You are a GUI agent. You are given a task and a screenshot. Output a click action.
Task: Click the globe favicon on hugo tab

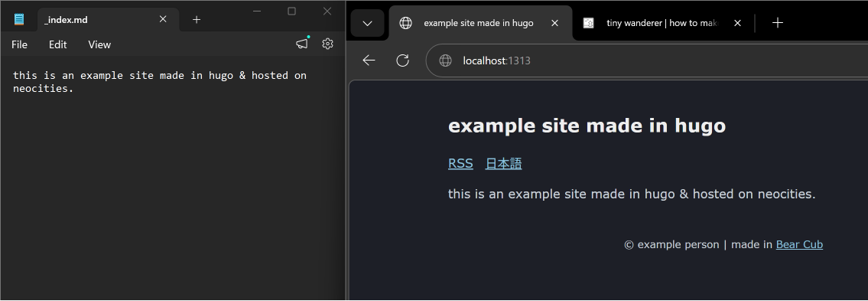(406, 23)
